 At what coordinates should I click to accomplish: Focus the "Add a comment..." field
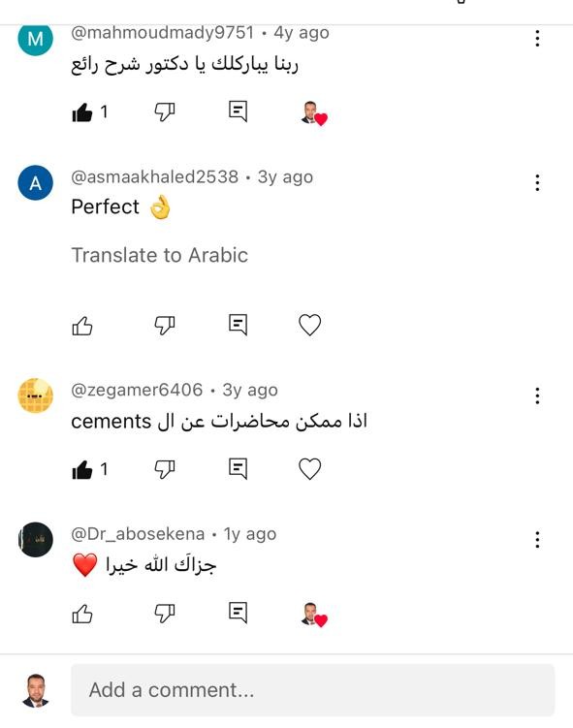312,690
